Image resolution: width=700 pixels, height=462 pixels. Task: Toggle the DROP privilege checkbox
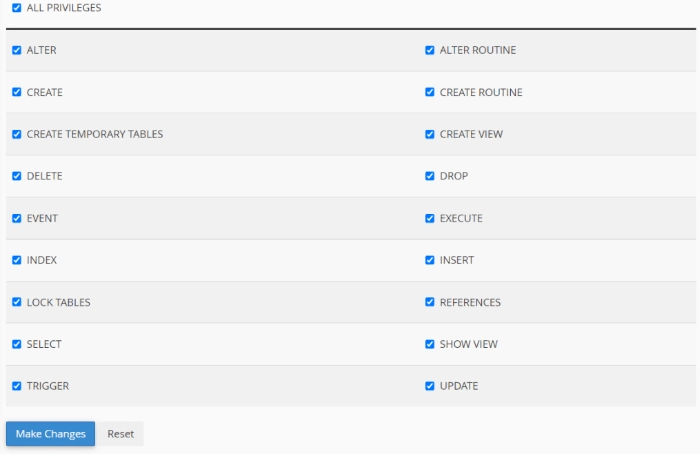click(430, 176)
